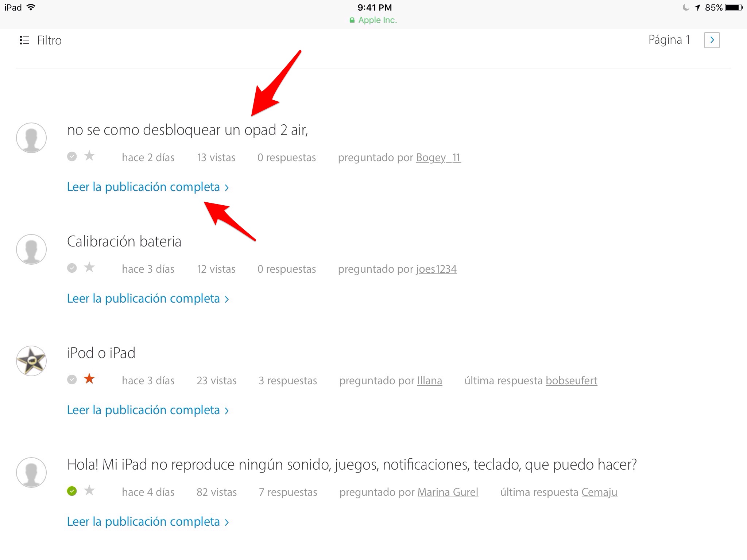Click green solved checkmark on Marina Gurel's post
The height and width of the screenshot is (560, 747).
click(x=72, y=491)
